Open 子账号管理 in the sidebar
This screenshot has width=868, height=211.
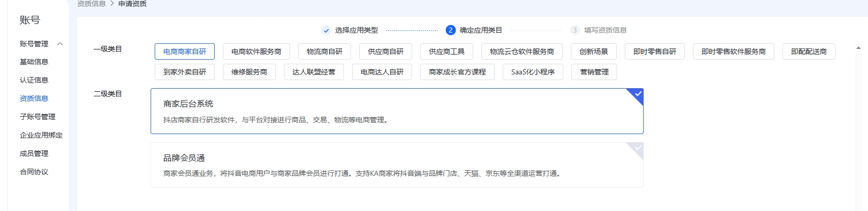click(38, 117)
